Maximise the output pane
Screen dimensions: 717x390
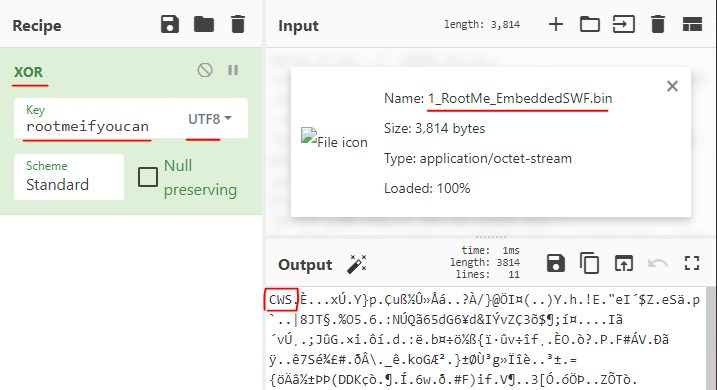pyautogui.click(x=692, y=263)
